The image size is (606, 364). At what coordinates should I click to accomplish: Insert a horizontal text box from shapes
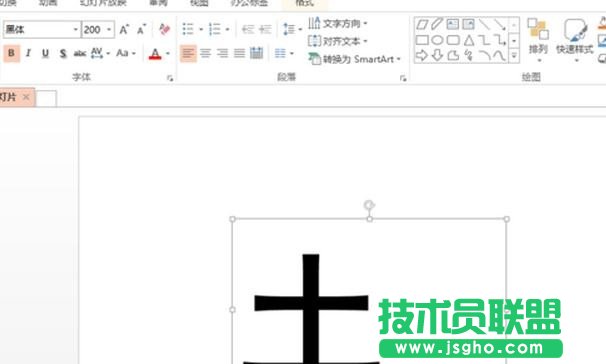click(x=453, y=24)
